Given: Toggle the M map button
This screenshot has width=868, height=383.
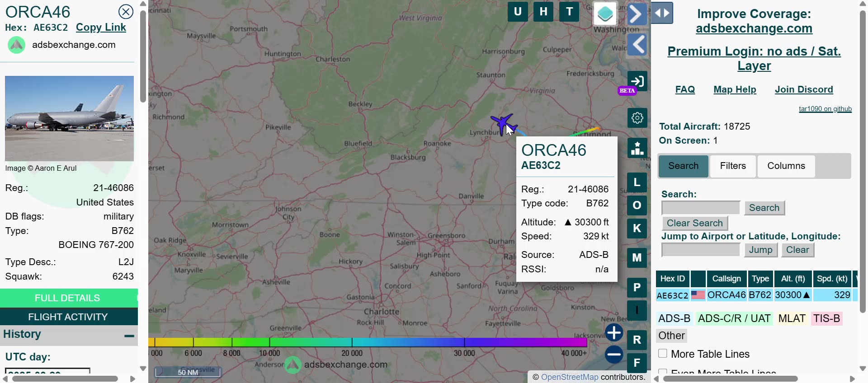Looking at the screenshot, I should coord(637,258).
